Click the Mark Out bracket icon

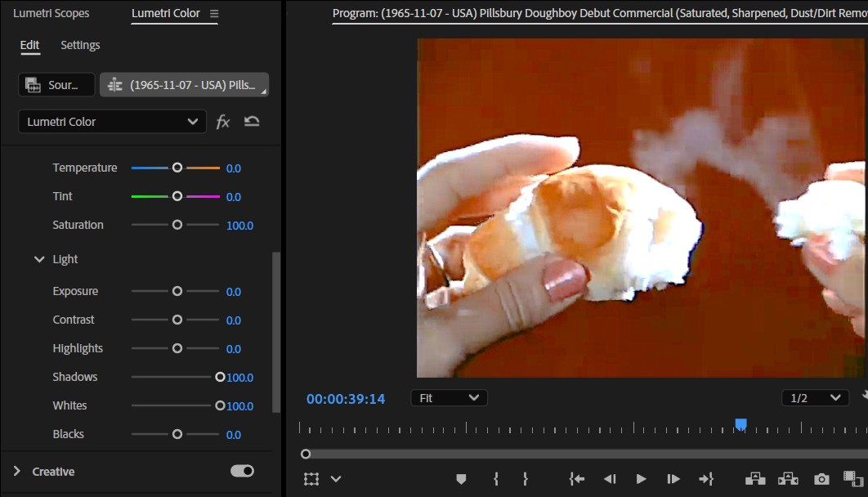tap(526, 479)
